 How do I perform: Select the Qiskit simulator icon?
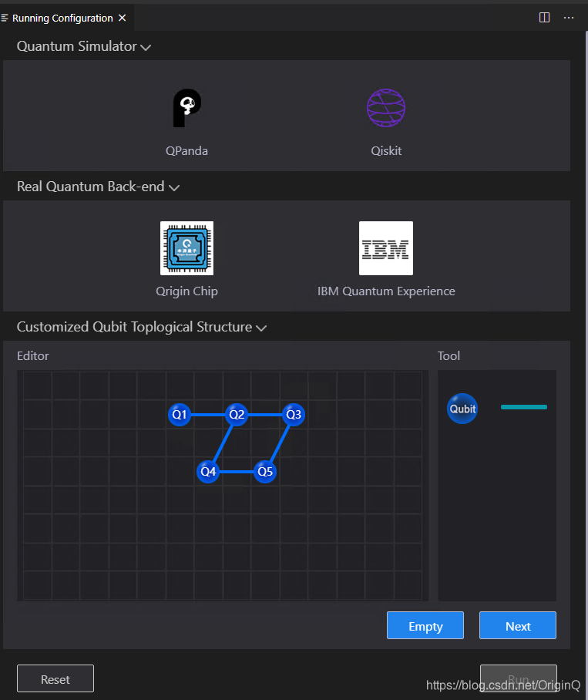pyautogui.click(x=386, y=108)
